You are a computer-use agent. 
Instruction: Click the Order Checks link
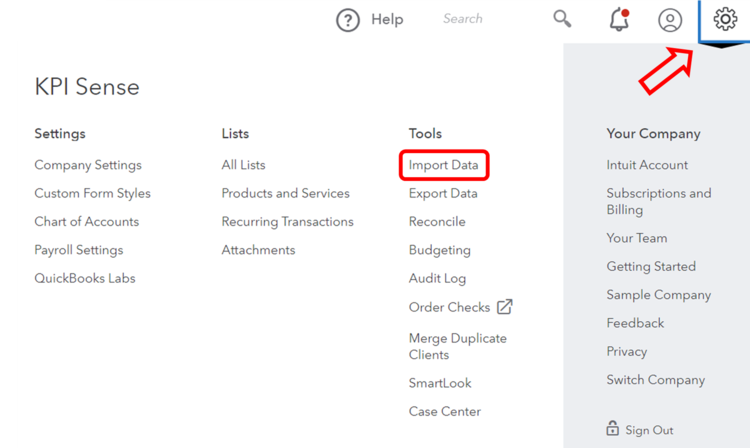[449, 307]
